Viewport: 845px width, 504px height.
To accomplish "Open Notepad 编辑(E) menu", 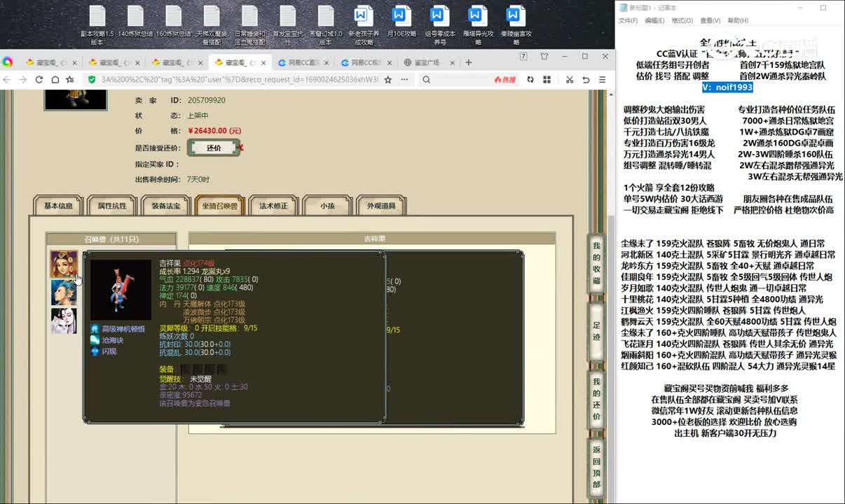I will [x=654, y=21].
